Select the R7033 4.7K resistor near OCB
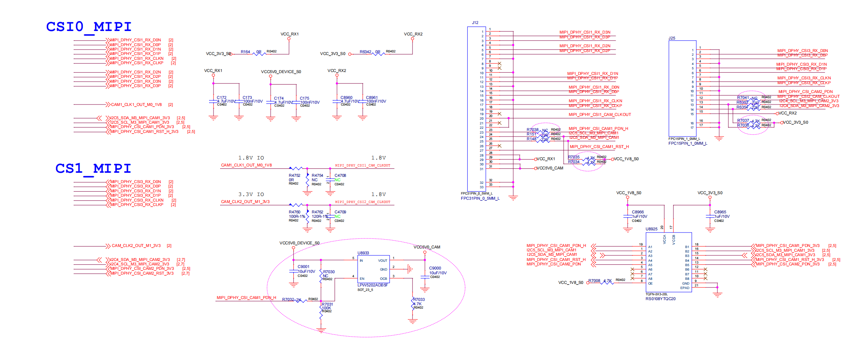 pyautogui.click(x=413, y=304)
